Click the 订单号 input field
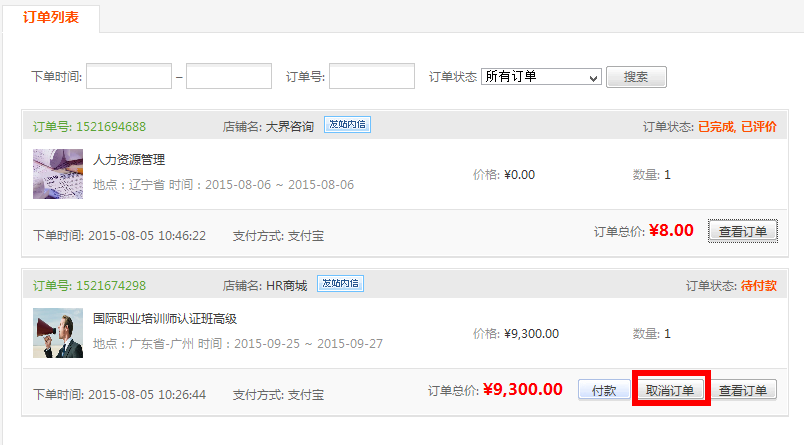This screenshot has width=804, height=445. 372,76
